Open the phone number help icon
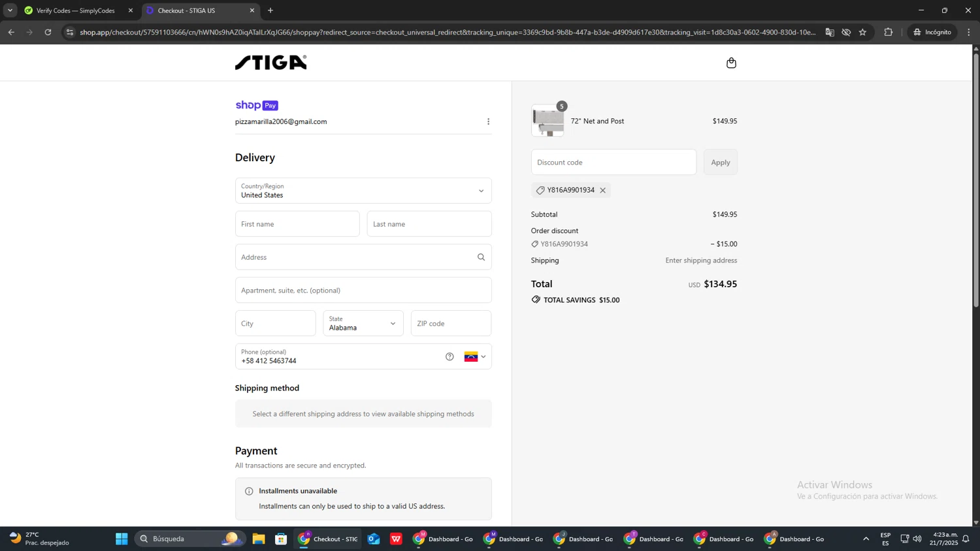980x551 pixels. click(x=449, y=356)
